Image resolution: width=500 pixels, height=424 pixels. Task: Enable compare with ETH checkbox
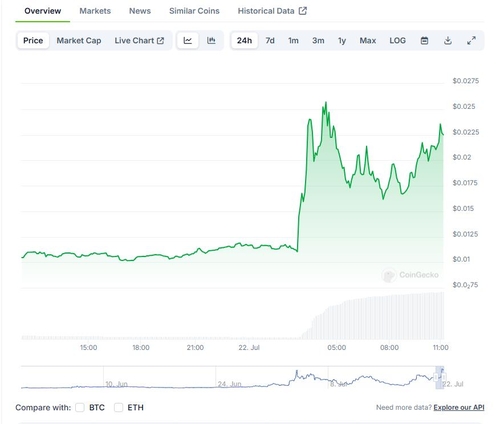118,407
